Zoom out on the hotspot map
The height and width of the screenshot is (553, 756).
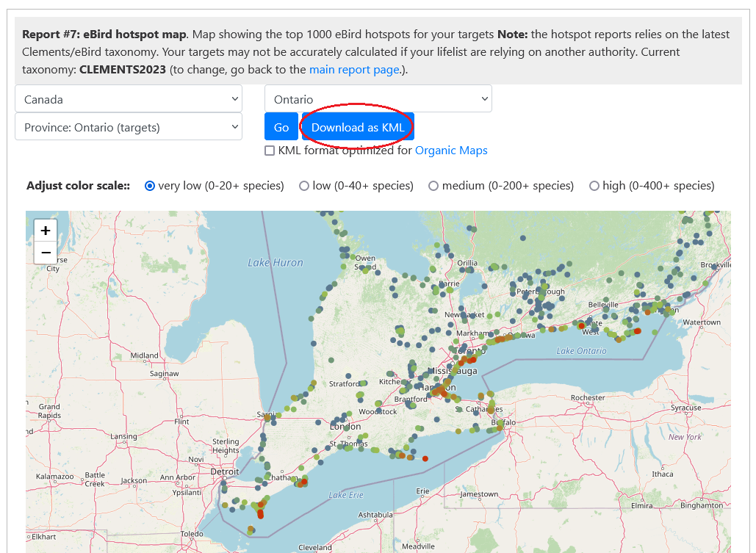click(x=46, y=253)
